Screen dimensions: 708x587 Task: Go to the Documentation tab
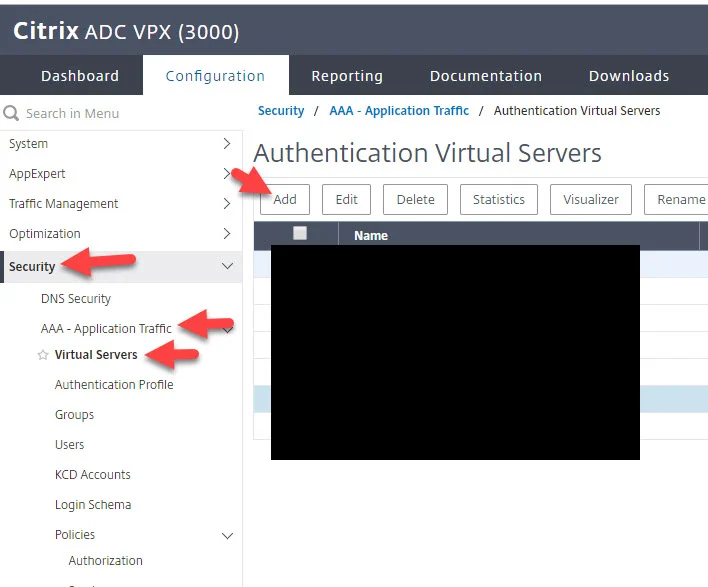click(486, 76)
